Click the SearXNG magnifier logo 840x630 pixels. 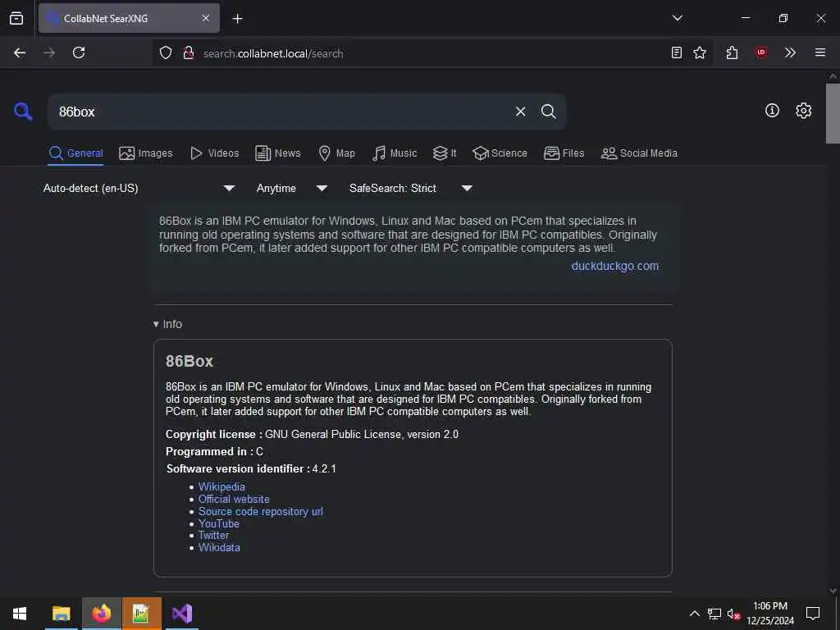click(23, 112)
